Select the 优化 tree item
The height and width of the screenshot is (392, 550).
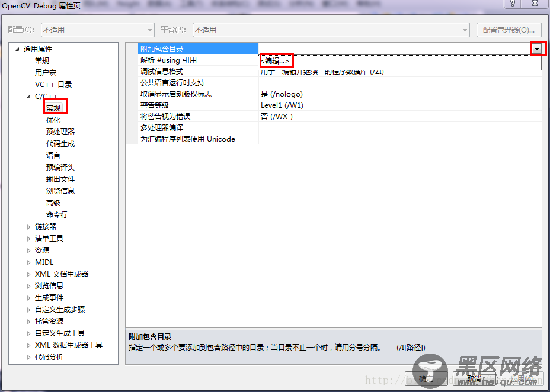pos(53,120)
